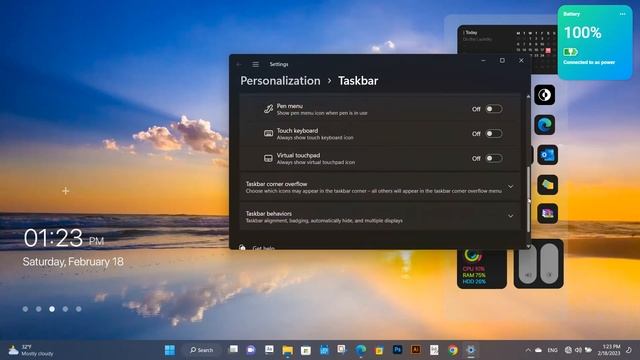Image resolution: width=640 pixels, height=360 pixels.
Task: Launch Photoshop from the taskbar
Action: [x=398, y=349]
